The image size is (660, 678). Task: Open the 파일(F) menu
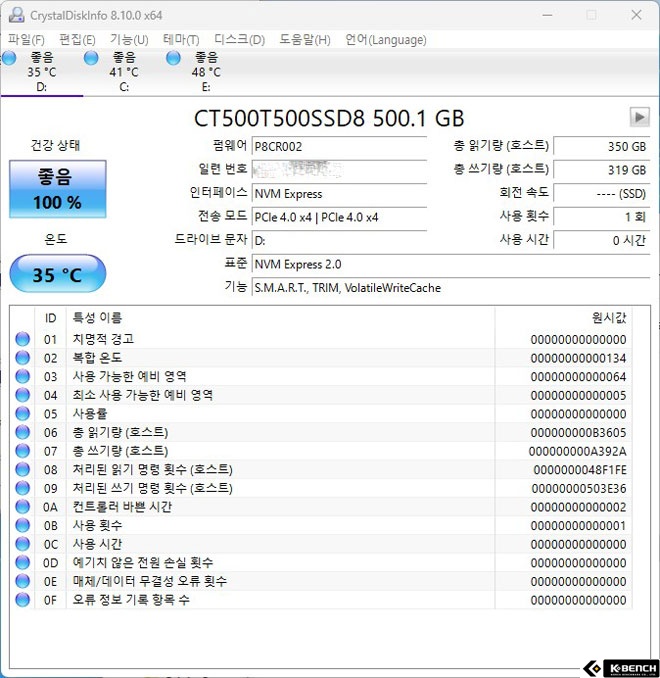26,40
